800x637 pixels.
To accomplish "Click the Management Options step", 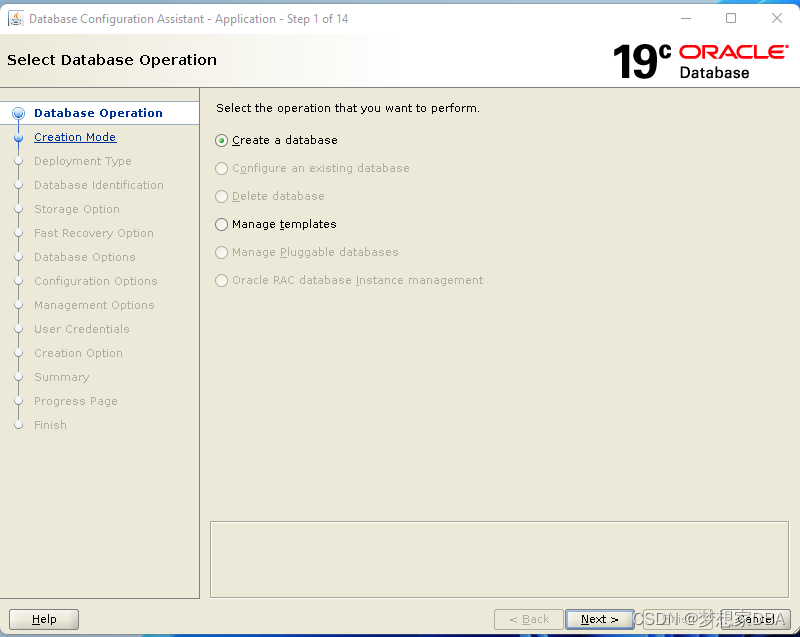I will (94, 305).
